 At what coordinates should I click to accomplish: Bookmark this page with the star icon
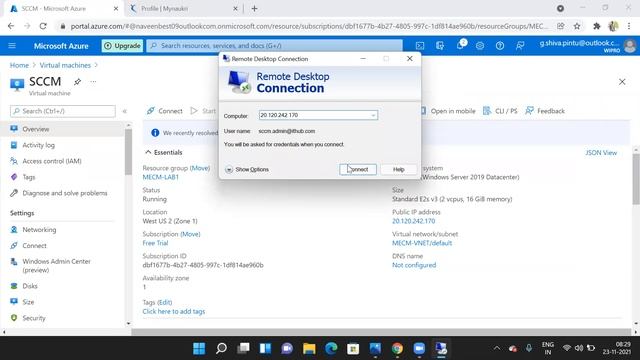tap(577, 26)
